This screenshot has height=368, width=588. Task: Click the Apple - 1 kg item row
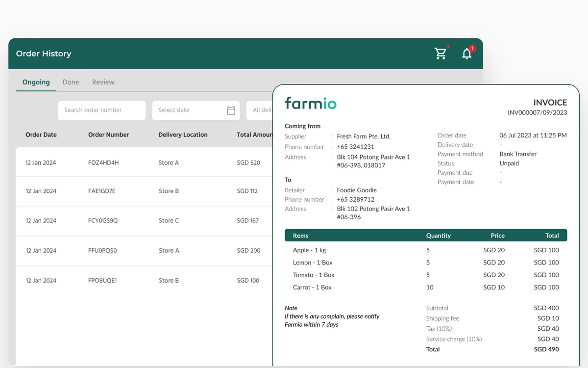[x=426, y=250]
